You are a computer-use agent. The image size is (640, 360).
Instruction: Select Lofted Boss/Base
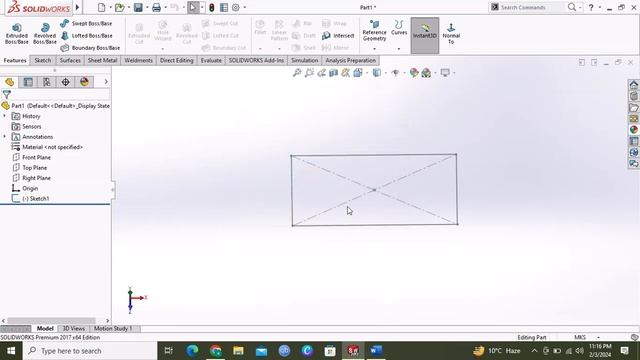[x=86, y=36]
